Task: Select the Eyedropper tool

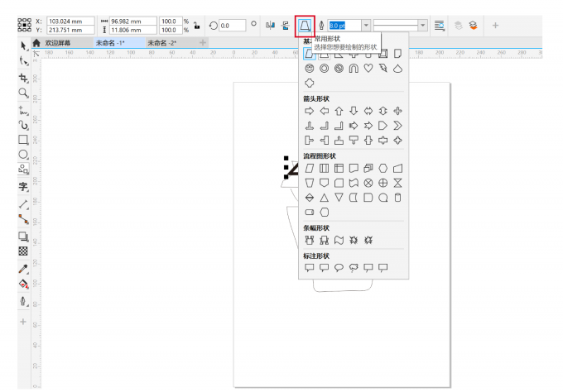Action: 24,269
